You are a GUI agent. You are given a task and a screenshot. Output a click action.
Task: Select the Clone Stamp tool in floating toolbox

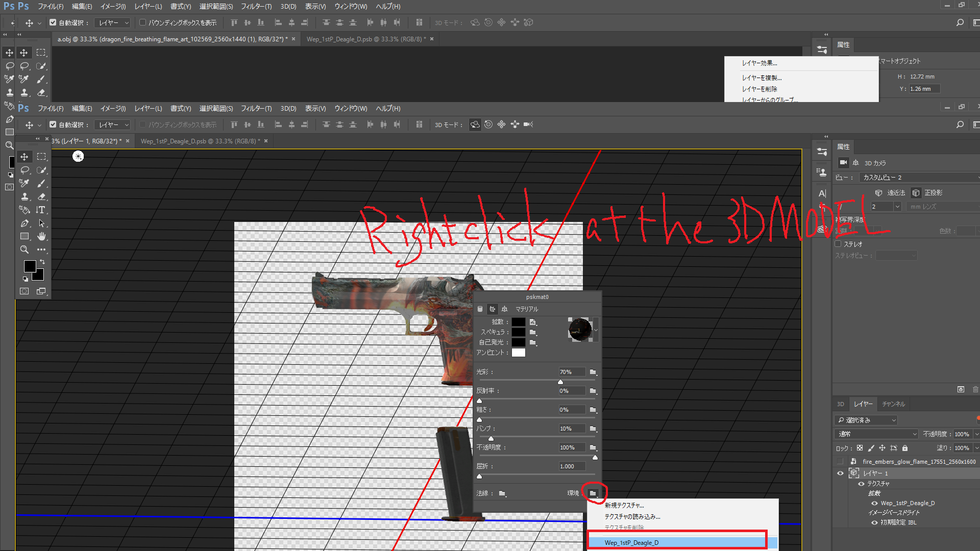pyautogui.click(x=24, y=196)
